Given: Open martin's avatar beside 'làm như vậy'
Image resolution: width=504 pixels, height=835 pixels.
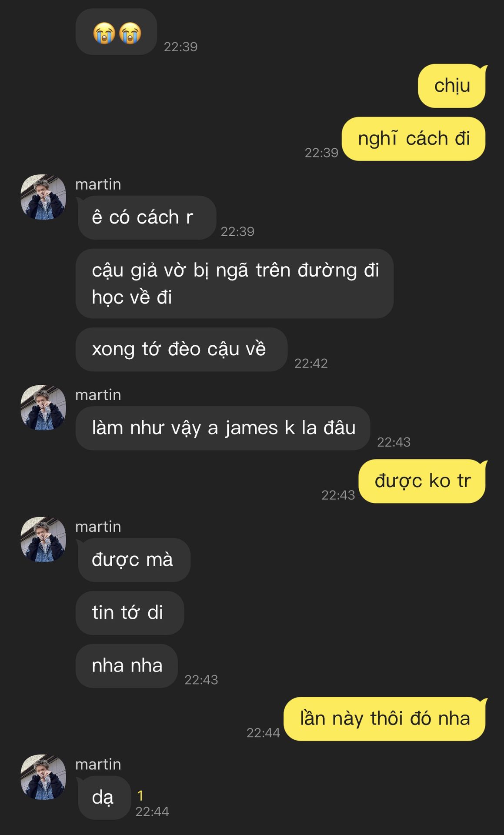Looking at the screenshot, I should tap(43, 407).
